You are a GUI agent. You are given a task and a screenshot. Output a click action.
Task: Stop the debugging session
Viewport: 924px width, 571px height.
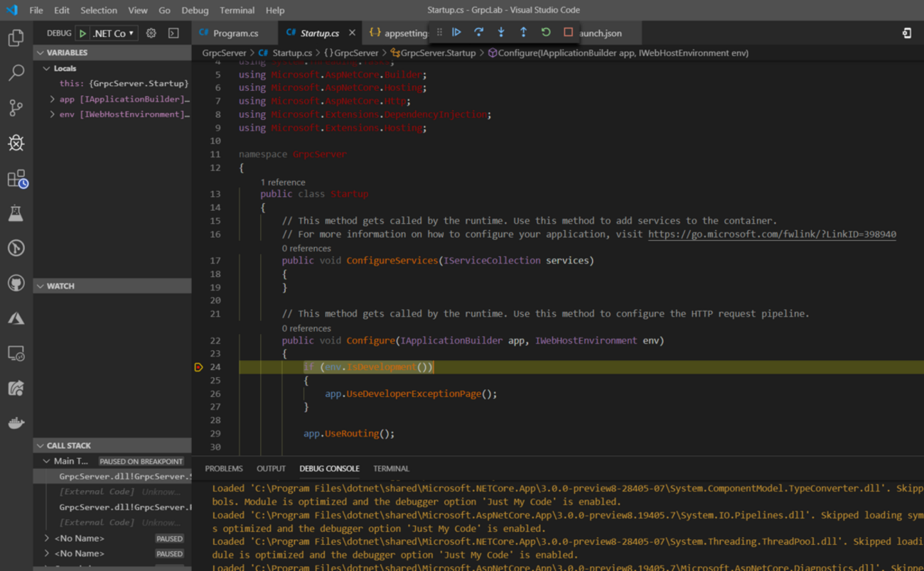pos(568,33)
